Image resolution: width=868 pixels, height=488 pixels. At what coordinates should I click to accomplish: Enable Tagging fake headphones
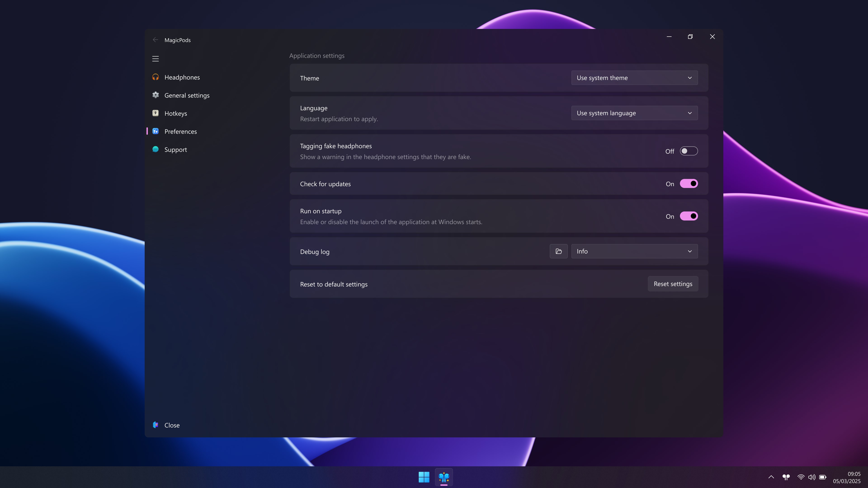(689, 151)
